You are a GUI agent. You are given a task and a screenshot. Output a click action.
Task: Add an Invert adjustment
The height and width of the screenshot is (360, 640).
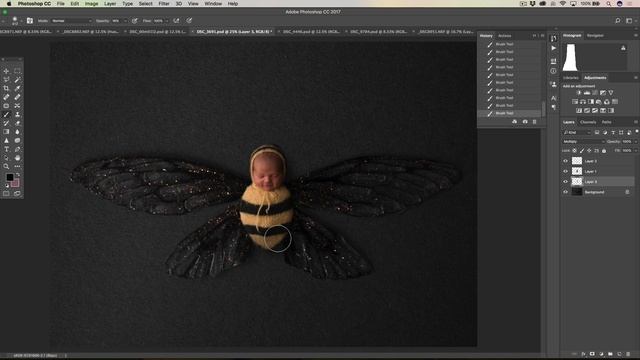(x=579, y=111)
